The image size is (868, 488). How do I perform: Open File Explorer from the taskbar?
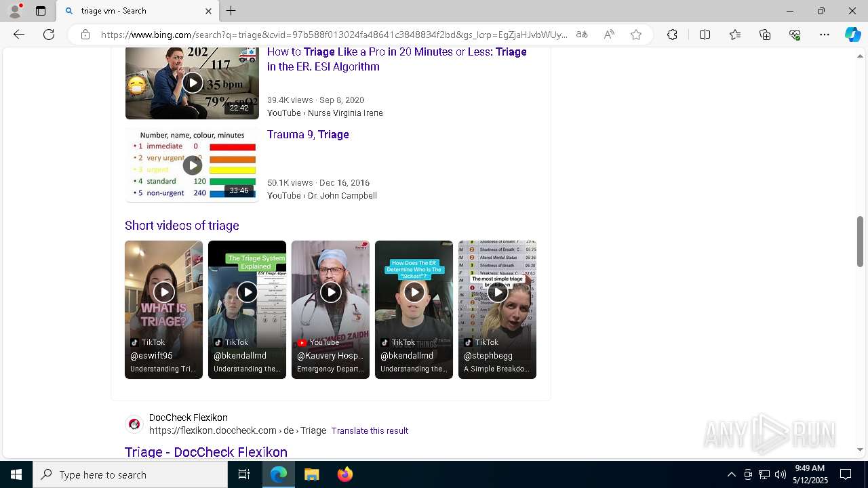(311, 474)
